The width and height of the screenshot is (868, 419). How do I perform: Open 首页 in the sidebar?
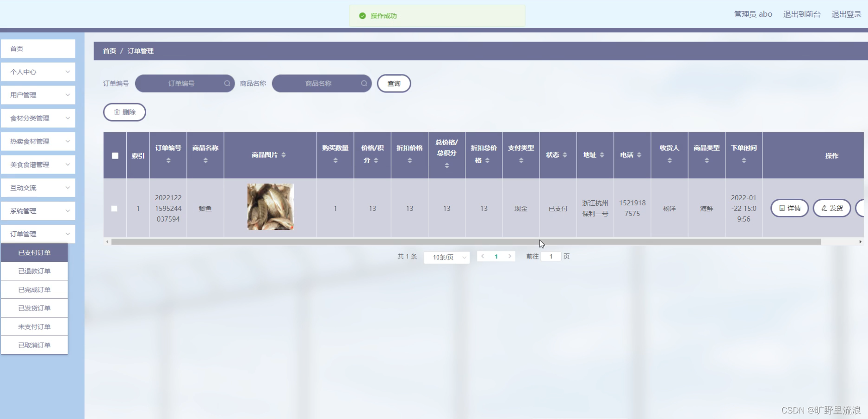click(x=38, y=49)
